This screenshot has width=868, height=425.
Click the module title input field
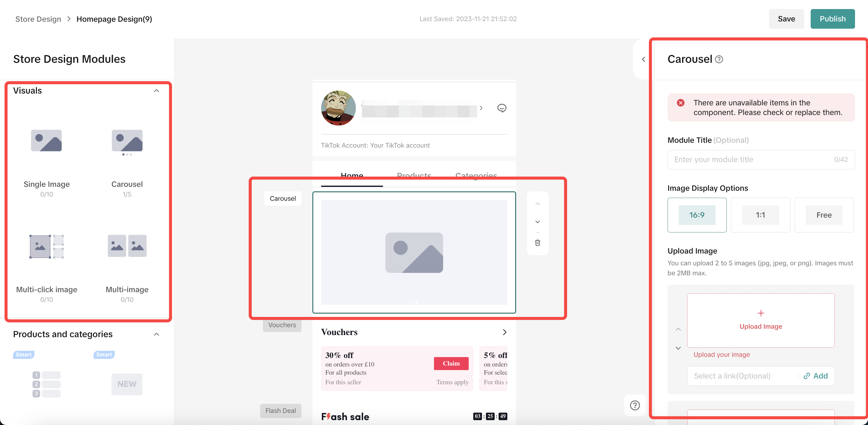752,159
